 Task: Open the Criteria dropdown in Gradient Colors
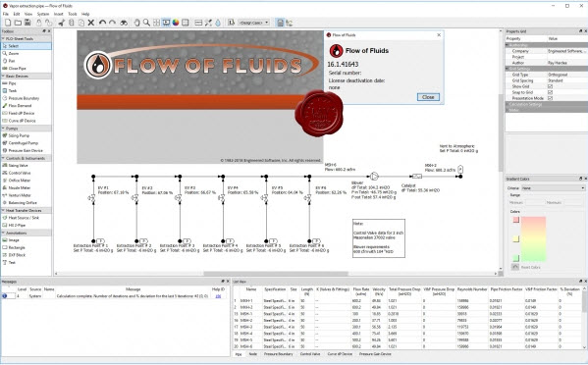[x=555, y=188]
